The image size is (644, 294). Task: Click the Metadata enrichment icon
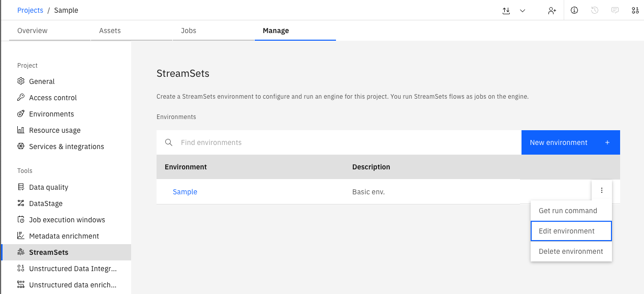pos(21,236)
